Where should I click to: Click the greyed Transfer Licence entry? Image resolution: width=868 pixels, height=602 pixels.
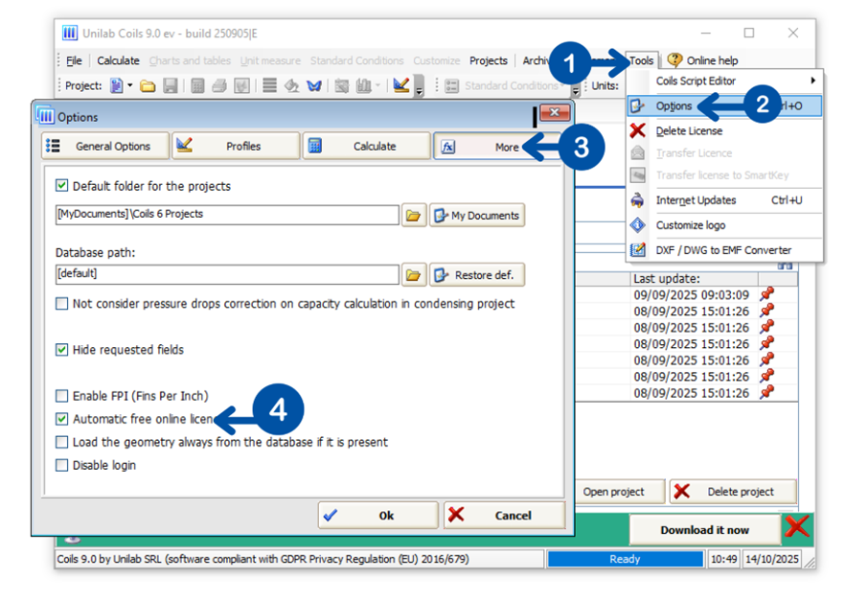point(724,152)
